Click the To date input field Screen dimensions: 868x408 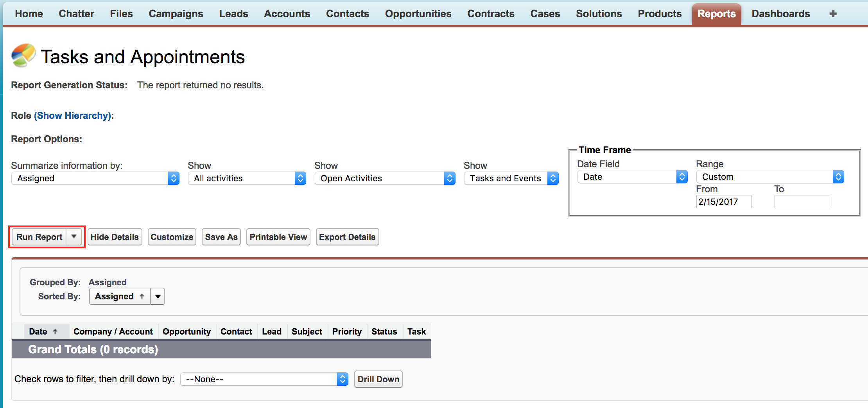pos(802,202)
